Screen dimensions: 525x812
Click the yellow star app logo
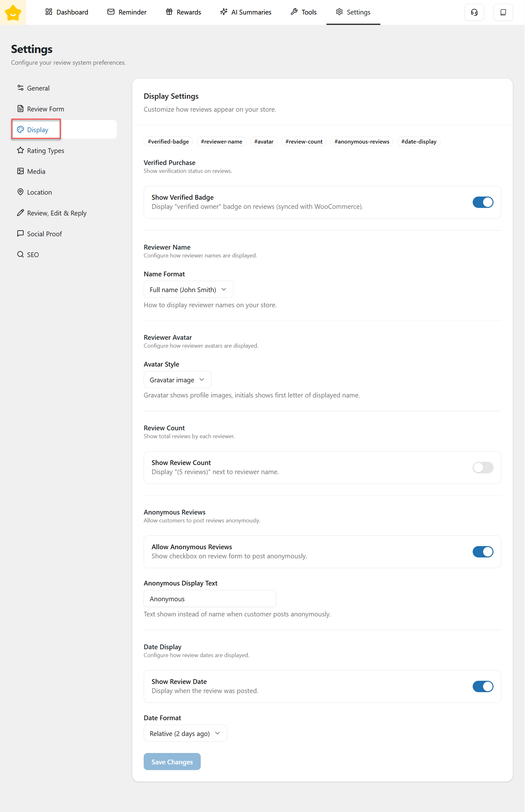pyautogui.click(x=13, y=13)
